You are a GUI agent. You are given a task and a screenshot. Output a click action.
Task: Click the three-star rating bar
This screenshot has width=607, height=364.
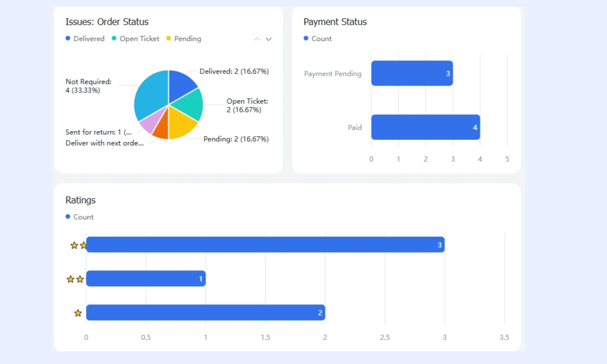[x=265, y=244]
